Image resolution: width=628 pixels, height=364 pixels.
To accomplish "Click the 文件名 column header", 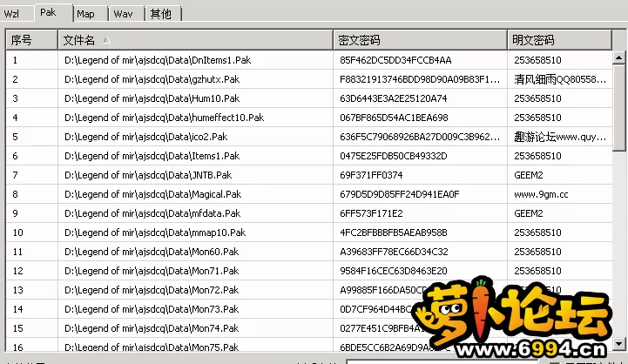I will click(195, 40).
